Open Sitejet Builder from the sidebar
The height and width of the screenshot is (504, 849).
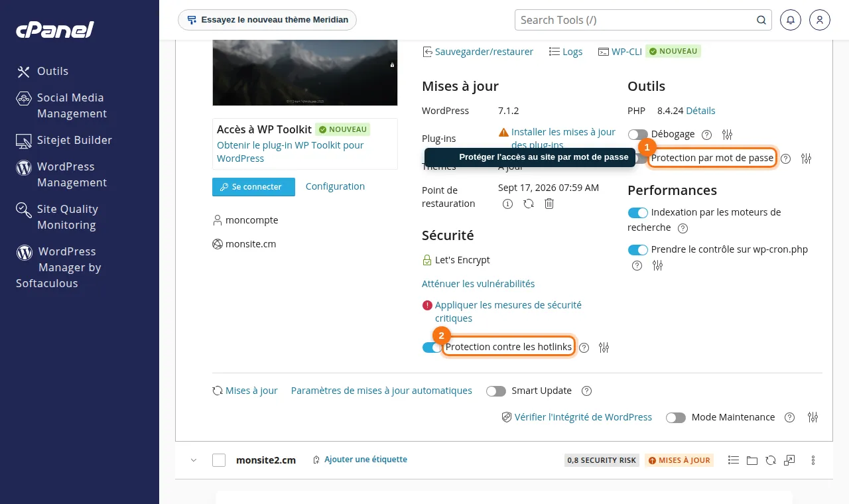[64, 140]
